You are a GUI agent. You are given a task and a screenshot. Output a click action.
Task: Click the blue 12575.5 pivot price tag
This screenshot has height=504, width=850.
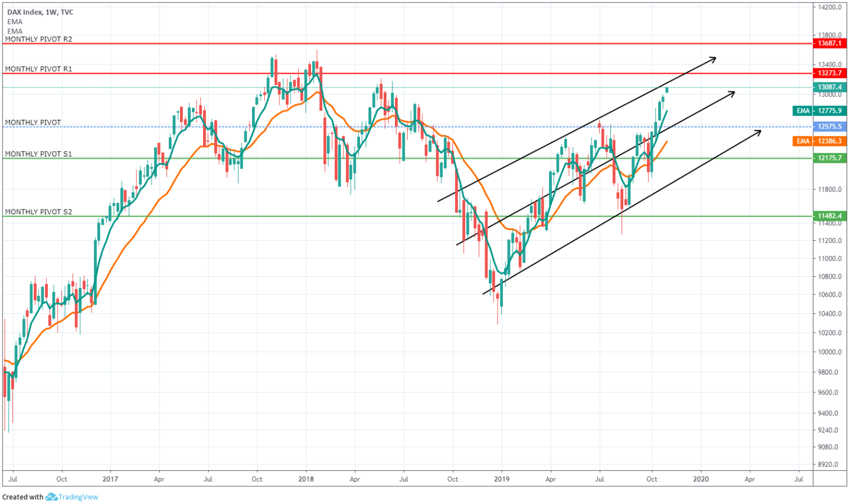click(x=829, y=127)
